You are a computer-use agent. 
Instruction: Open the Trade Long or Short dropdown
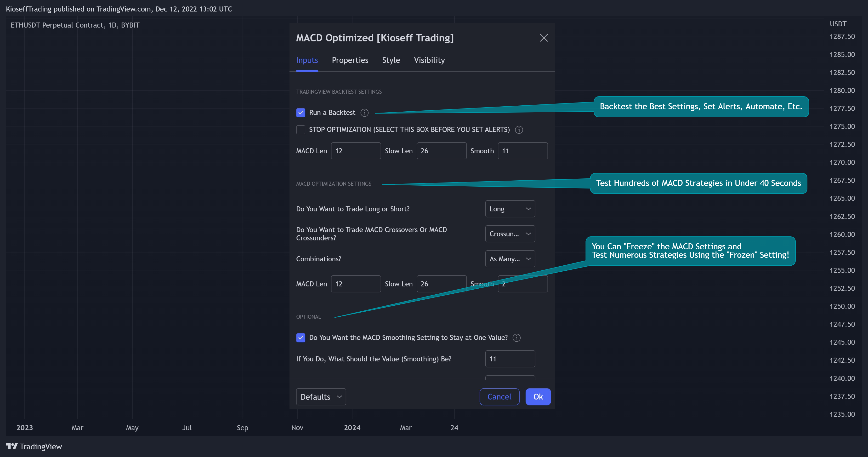[510, 209]
